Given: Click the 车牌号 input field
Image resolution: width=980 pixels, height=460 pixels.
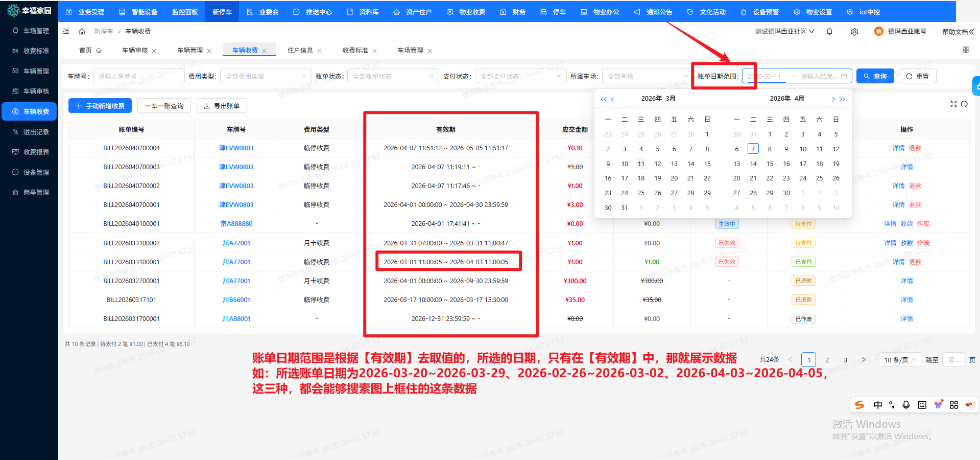Looking at the screenshot, I should pyautogui.click(x=138, y=76).
